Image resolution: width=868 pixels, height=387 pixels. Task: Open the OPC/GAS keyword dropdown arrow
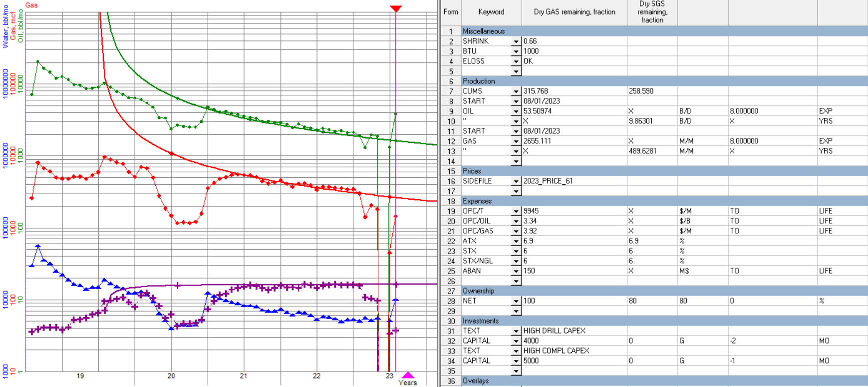[516, 231]
